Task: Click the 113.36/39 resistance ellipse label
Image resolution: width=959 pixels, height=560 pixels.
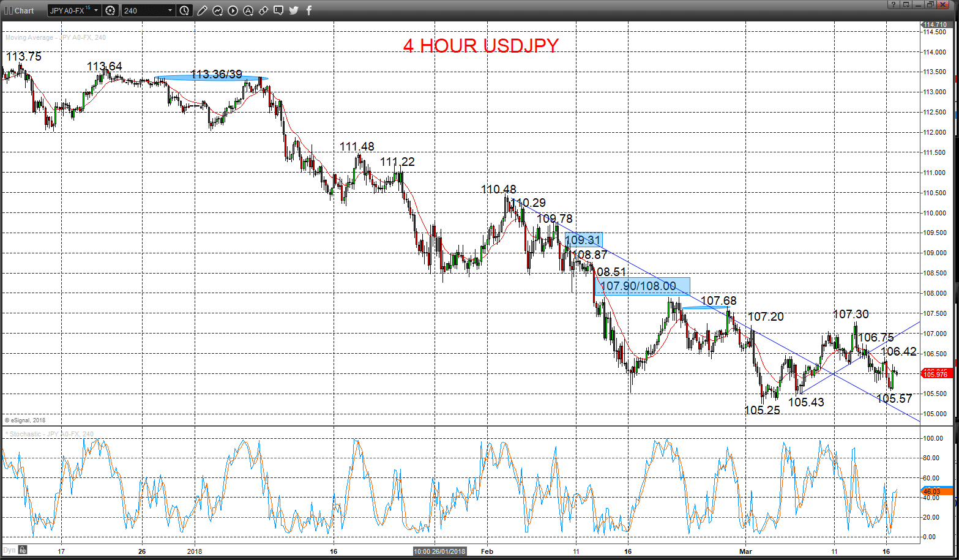Action: [216, 74]
